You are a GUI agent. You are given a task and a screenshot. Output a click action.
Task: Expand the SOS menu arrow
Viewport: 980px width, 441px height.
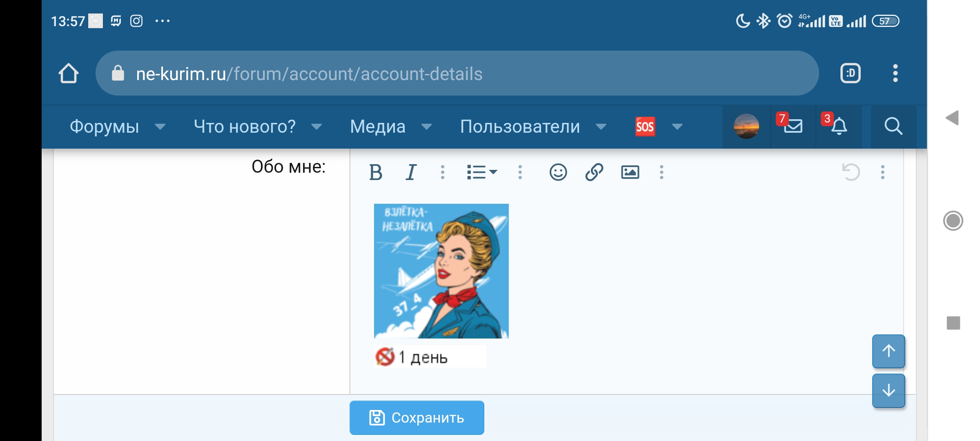(677, 127)
